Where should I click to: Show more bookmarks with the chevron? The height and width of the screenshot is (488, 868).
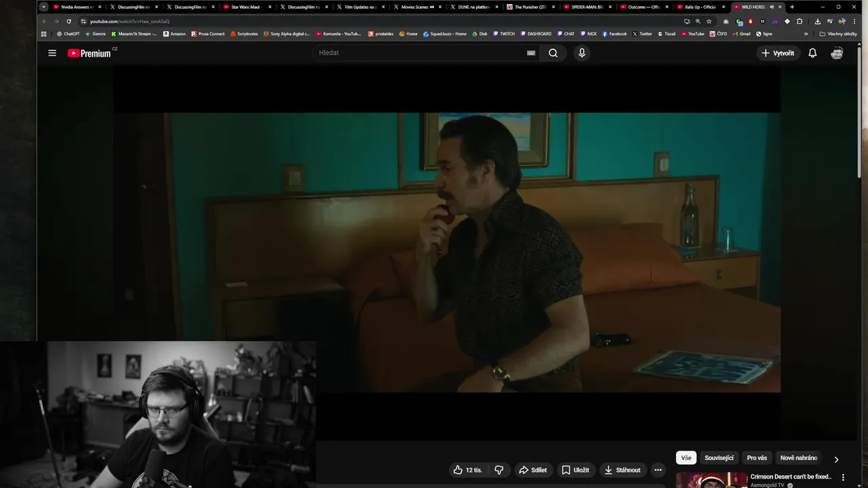(x=806, y=33)
